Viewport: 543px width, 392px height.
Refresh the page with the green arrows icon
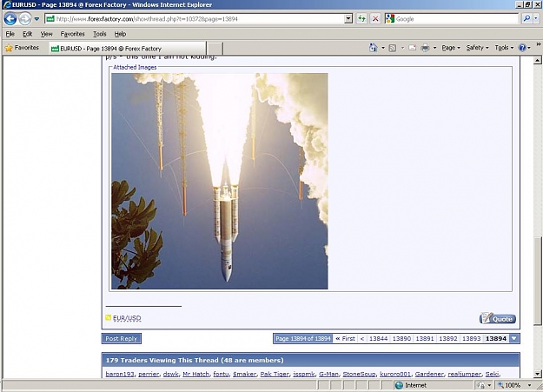click(361, 19)
